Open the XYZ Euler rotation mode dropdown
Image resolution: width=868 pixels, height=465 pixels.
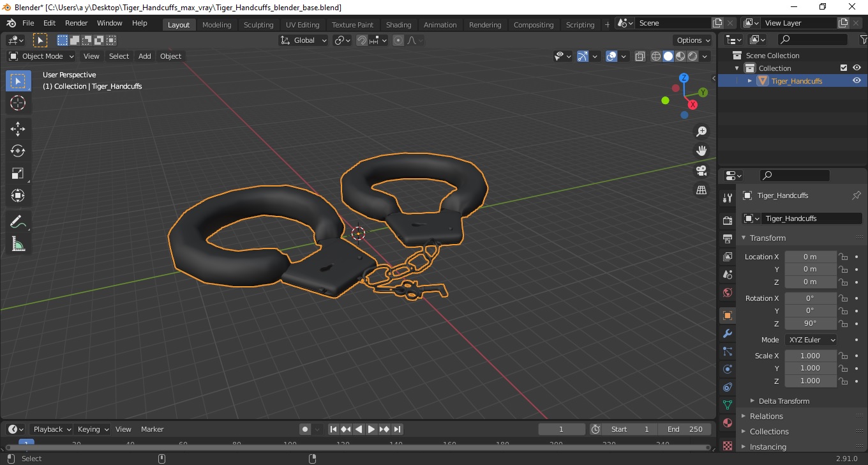pyautogui.click(x=811, y=340)
